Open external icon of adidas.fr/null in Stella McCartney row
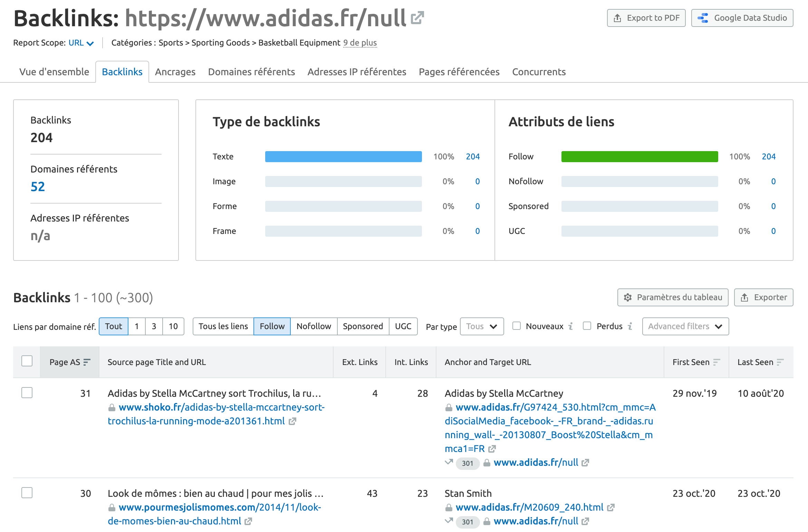The width and height of the screenshot is (808, 532). click(585, 463)
